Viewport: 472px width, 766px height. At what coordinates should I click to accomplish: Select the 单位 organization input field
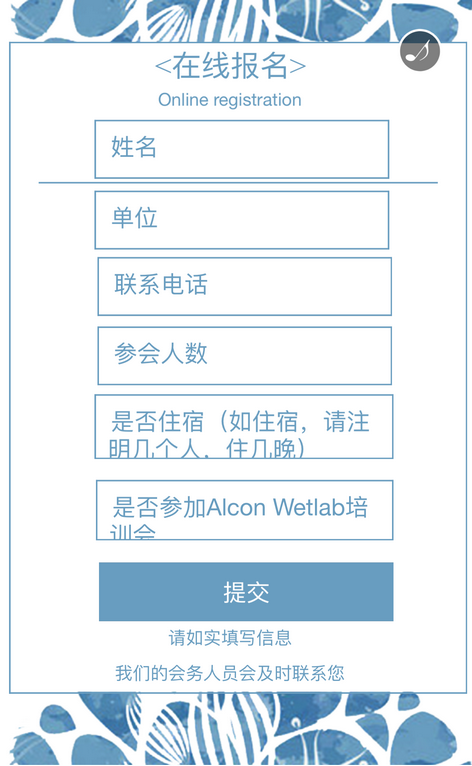tap(242, 220)
